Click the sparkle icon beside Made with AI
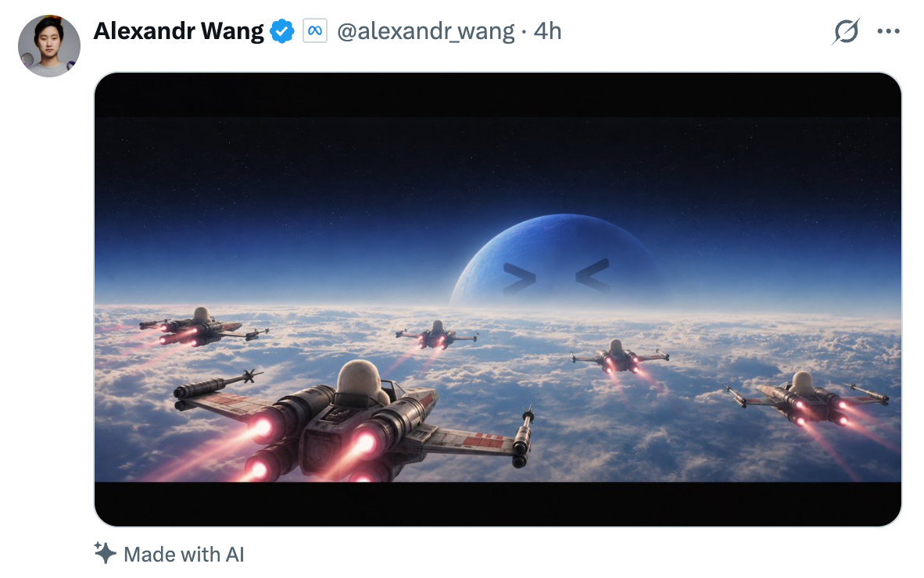This screenshot has width=924, height=578. [x=105, y=553]
